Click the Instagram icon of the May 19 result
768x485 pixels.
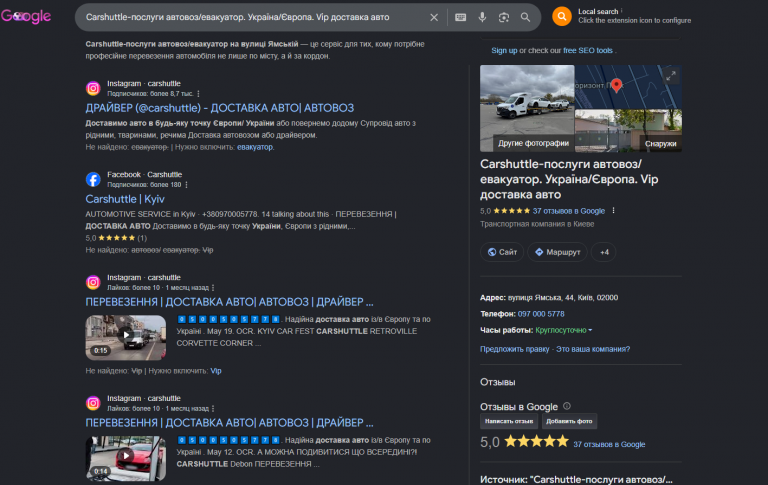(93, 282)
